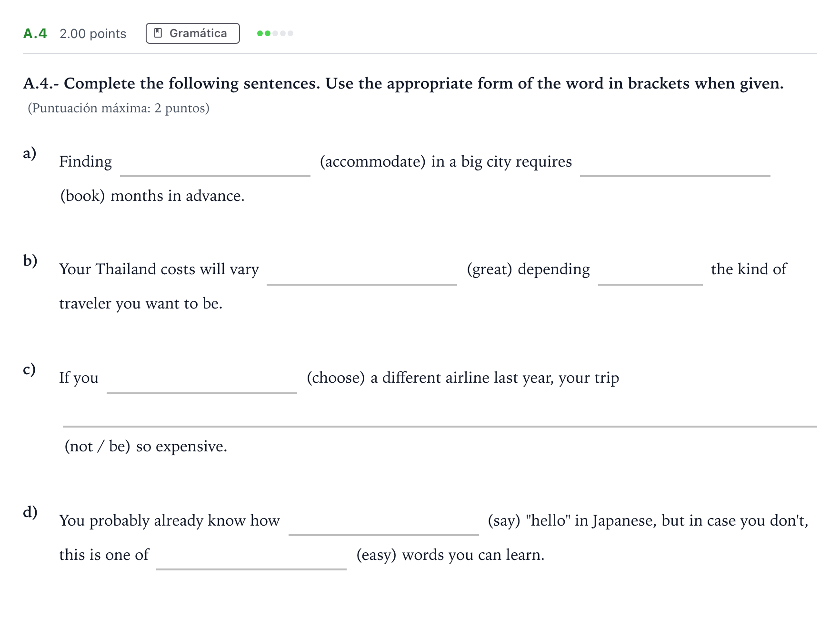Image resolution: width=840 pixels, height=618 pixels.
Task: Select the sentence label d)
Action: tap(30, 512)
